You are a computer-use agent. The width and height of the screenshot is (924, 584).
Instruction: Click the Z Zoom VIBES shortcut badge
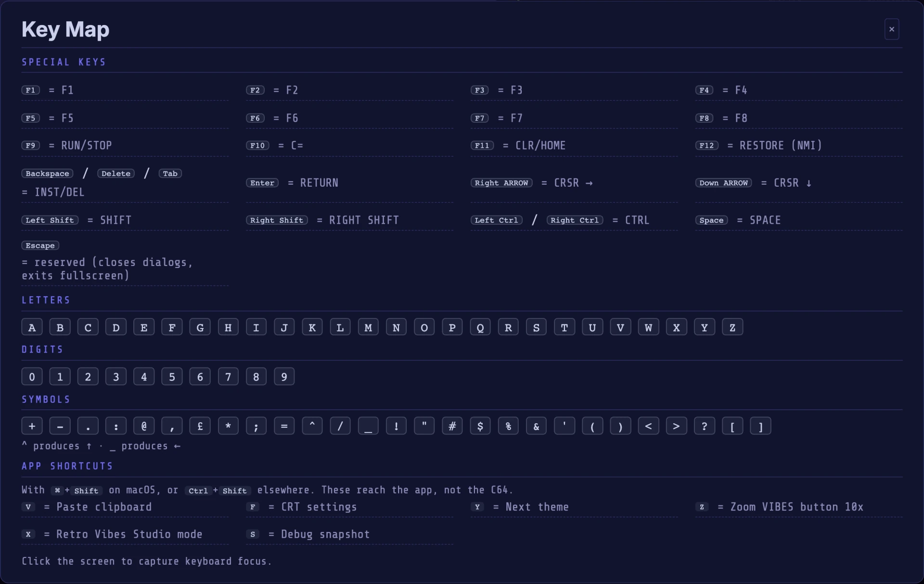tap(702, 507)
